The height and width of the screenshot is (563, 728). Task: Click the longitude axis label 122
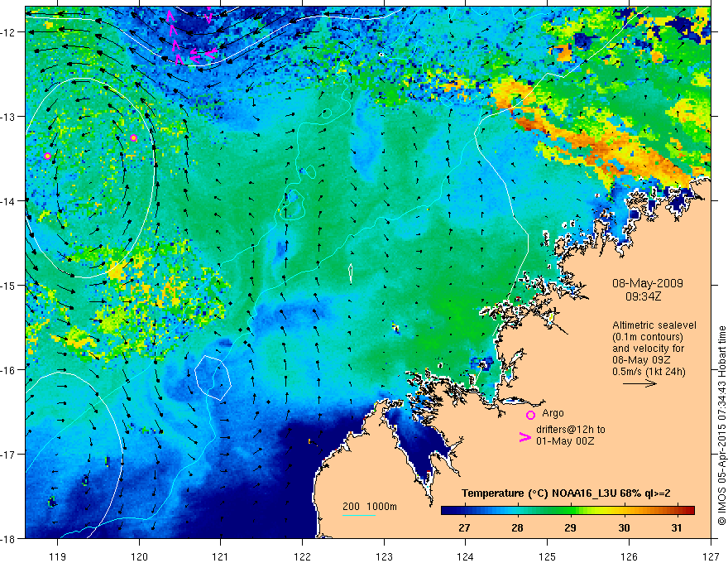click(x=302, y=556)
